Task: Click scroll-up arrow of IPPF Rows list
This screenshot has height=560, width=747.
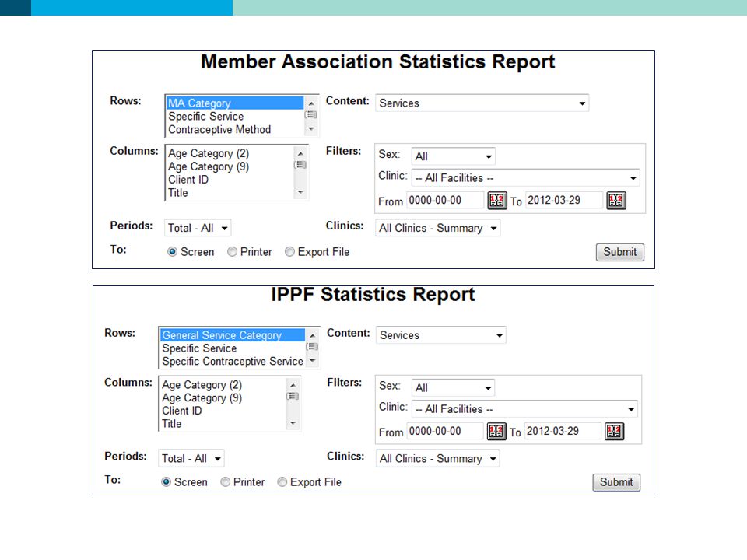Action: click(x=313, y=335)
